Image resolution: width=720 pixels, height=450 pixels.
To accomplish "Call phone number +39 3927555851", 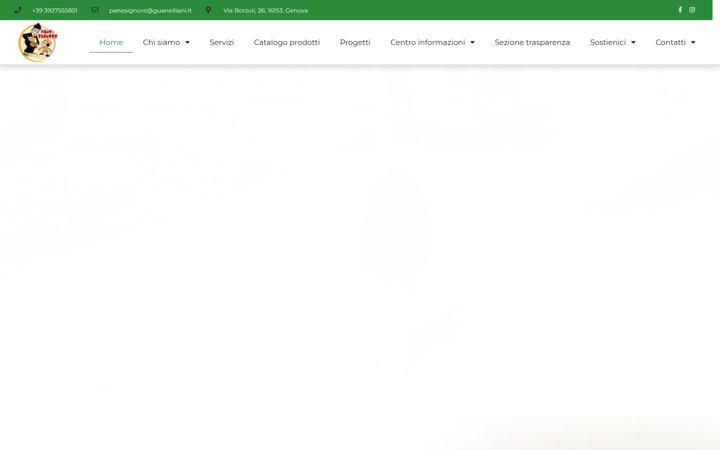I will tap(55, 10).
